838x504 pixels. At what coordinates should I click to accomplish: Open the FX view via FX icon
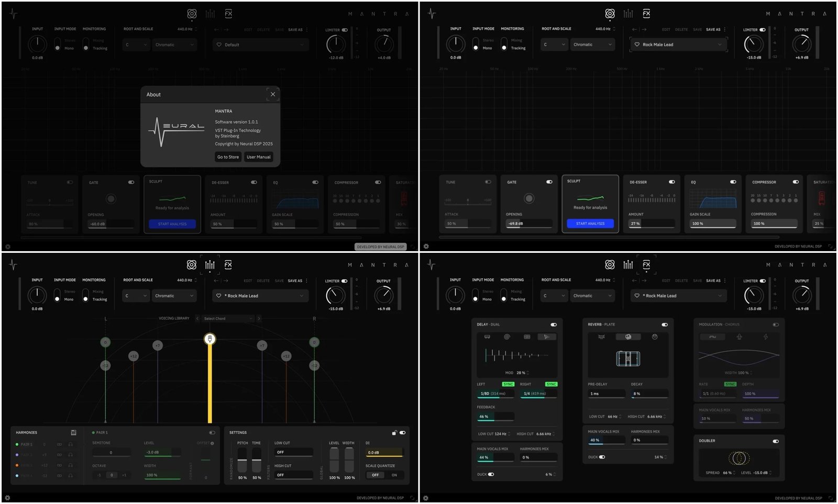click(646, 264)
